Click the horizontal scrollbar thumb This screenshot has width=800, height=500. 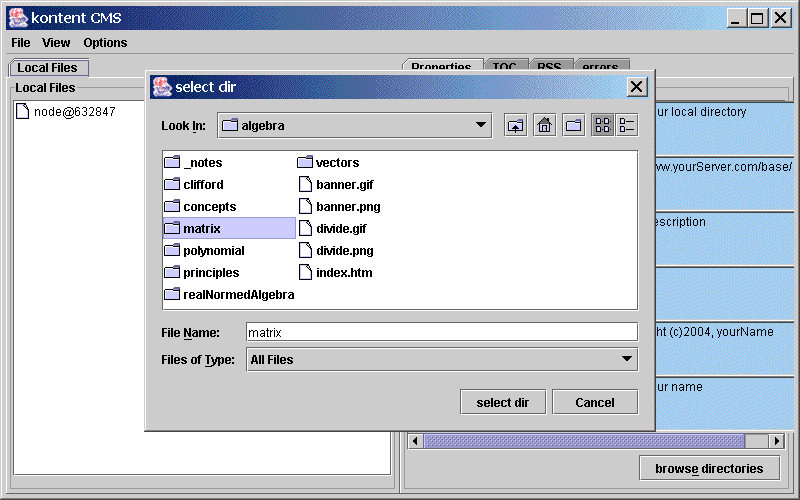584,441
